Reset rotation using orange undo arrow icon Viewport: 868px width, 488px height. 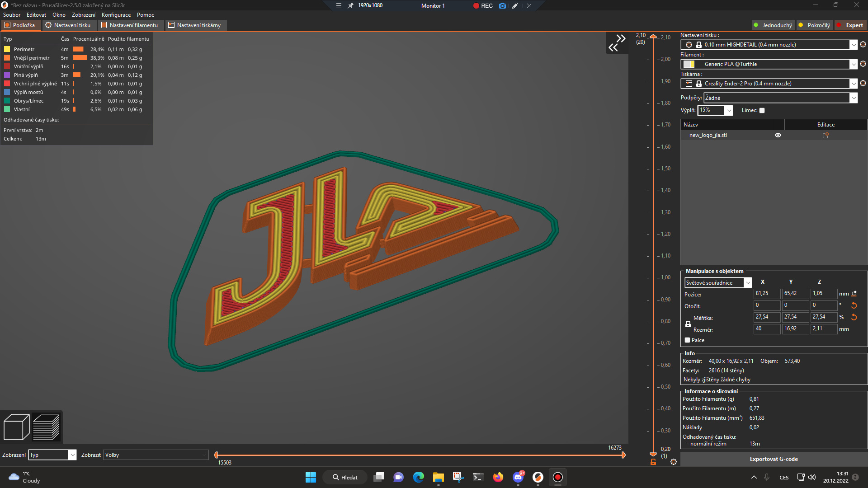(854, 305)
